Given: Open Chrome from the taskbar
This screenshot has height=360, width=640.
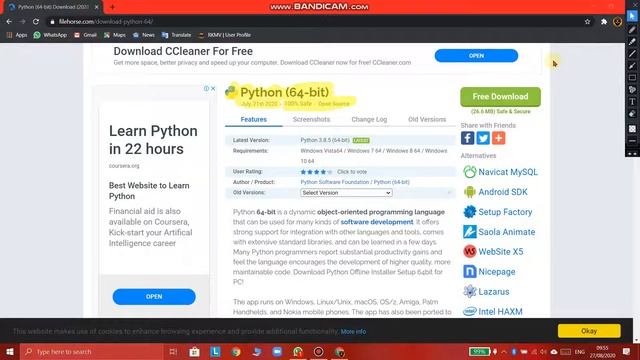Looking at the screenshot, I should [x=236, y=351].
